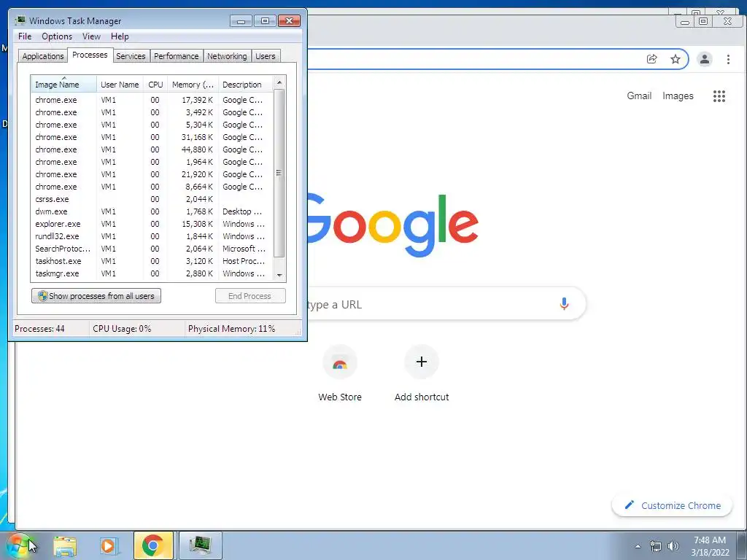The width and height of the screenshot is (747, 560).
Task: Show hidden tray icons arrow
Action: (638, 546)
